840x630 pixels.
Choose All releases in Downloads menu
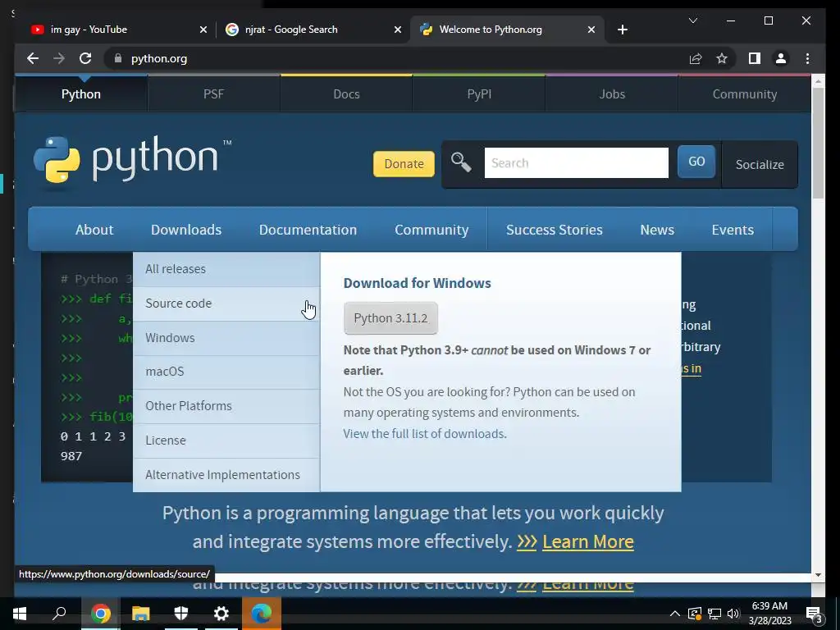click(226, 269)
